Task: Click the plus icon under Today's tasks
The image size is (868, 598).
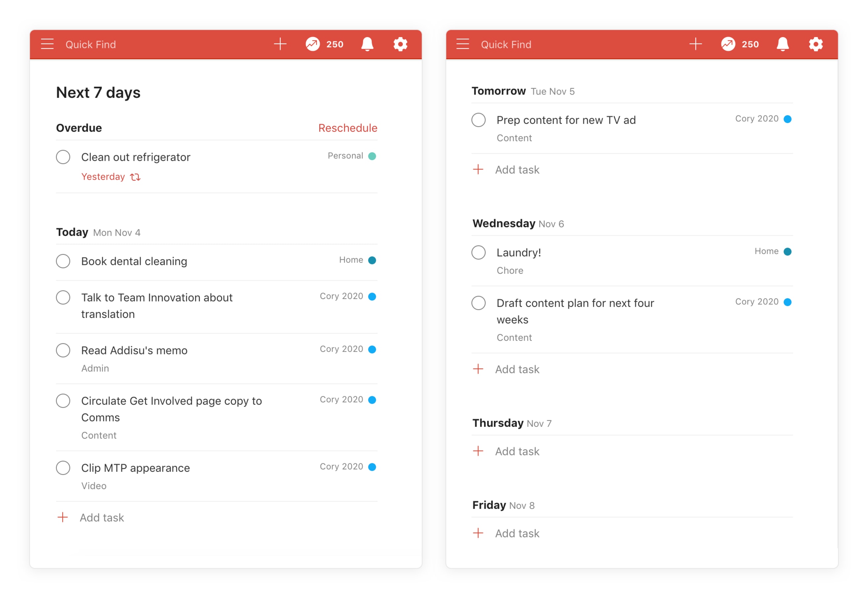Action: click(63, 517)
